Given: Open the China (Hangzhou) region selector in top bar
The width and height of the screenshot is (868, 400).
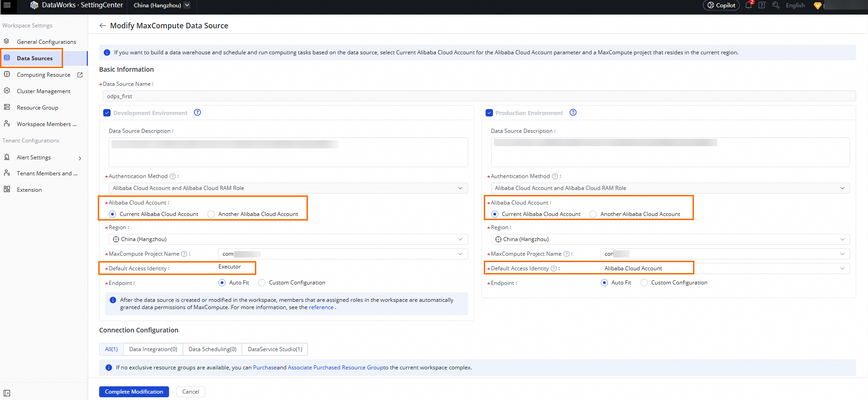Looking at the screenshot, I should 162,5.
